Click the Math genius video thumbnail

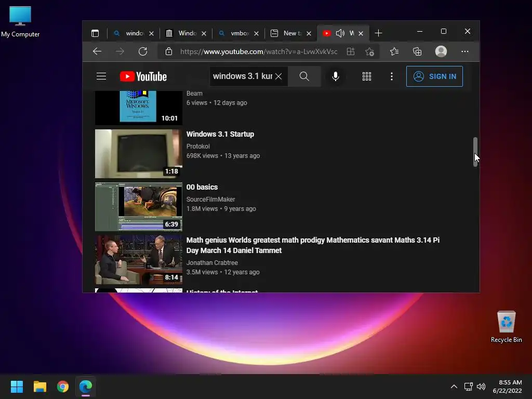click(x=138, y=260)
